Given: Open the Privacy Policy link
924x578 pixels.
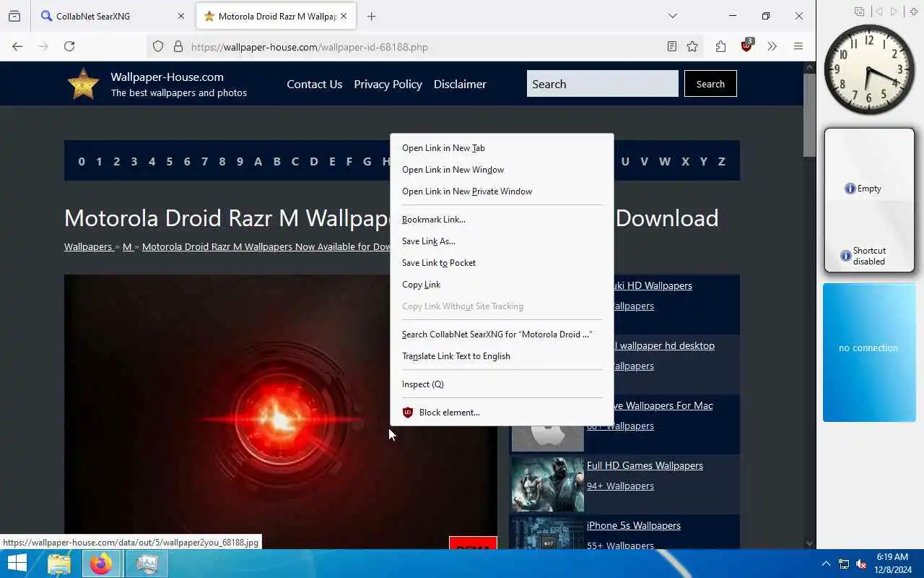Looking at the screenshot, I should point(388,84).
